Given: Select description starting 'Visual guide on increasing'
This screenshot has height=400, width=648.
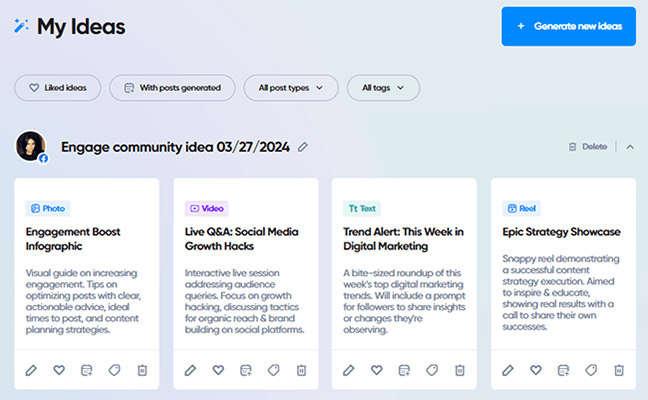Looking at the screenshot, I should [x=83, y=301].
